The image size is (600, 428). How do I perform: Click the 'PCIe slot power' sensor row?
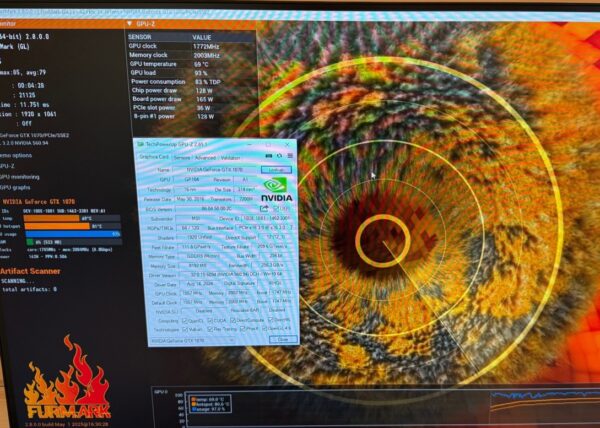(195, 108)
